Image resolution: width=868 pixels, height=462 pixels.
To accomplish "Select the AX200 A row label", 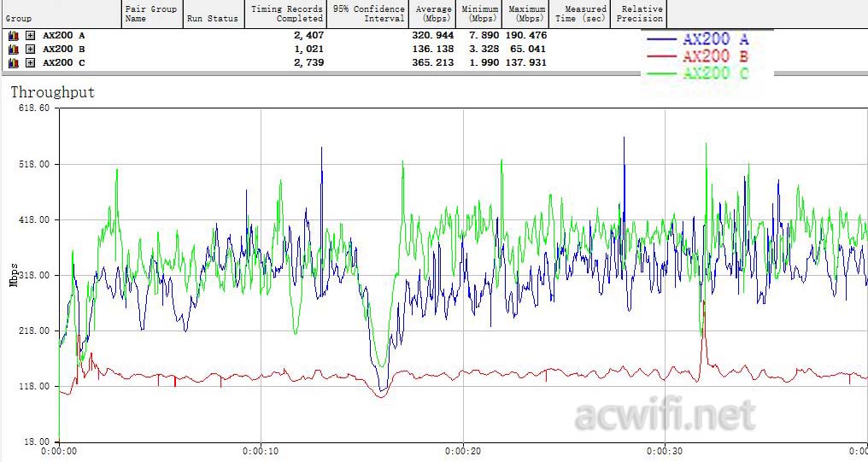I will pyautogui.click(x=64, y=35).
